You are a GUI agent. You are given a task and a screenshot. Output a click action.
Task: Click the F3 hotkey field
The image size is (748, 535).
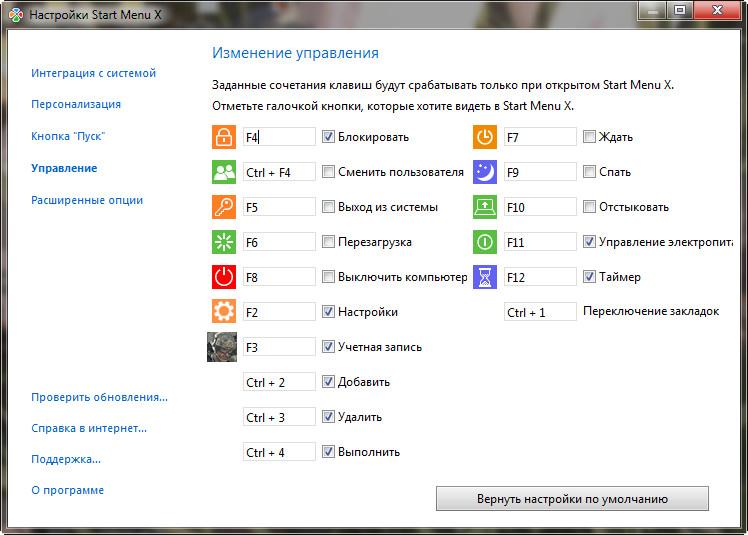tap(279, 347)
